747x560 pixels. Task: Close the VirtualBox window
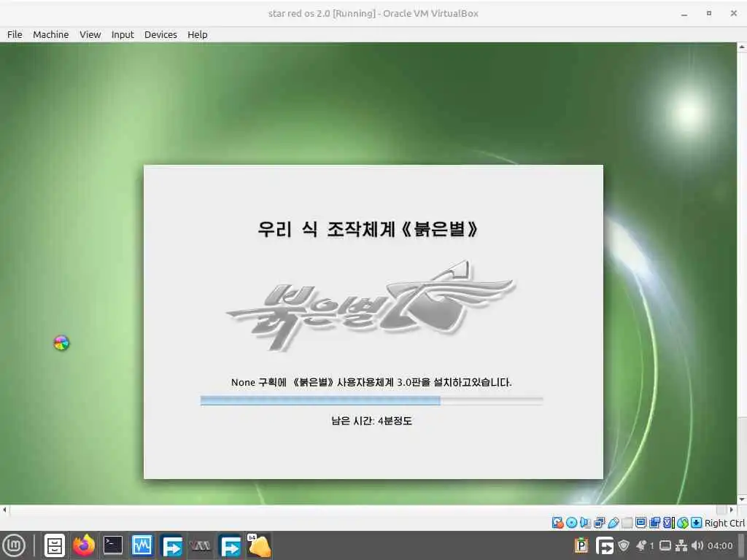(734, 13)
